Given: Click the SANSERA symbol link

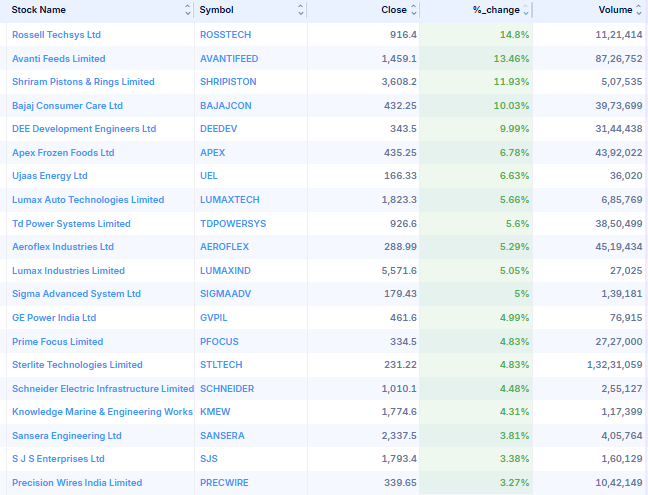Looking at the screenshot, I should click(222, 436).
